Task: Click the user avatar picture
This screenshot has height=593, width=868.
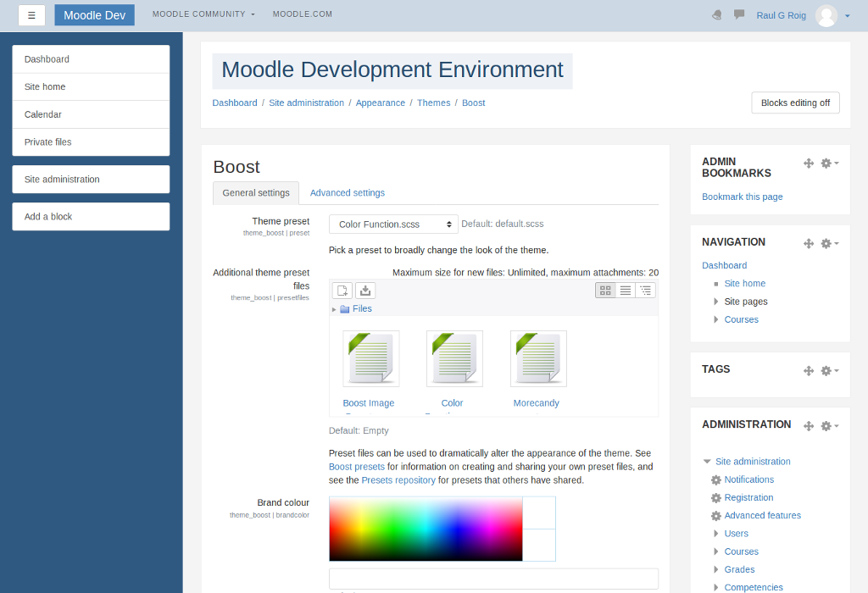Action: click(x=826, y=15)
